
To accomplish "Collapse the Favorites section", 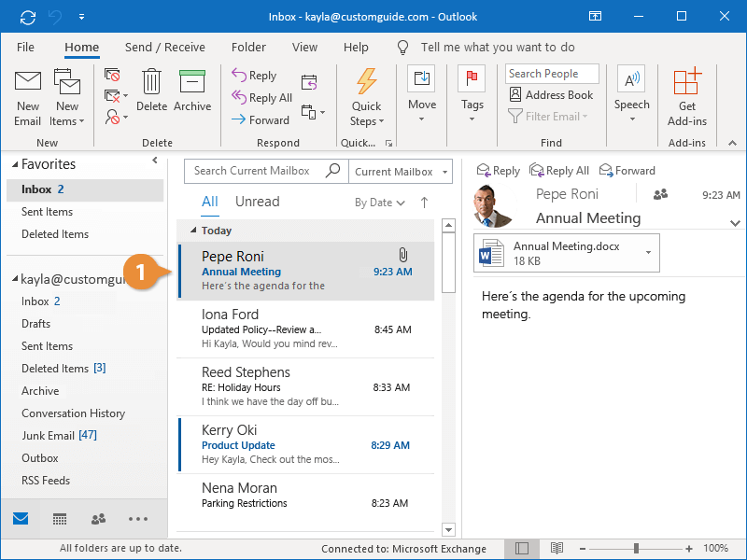I will (x=15, y=164).
